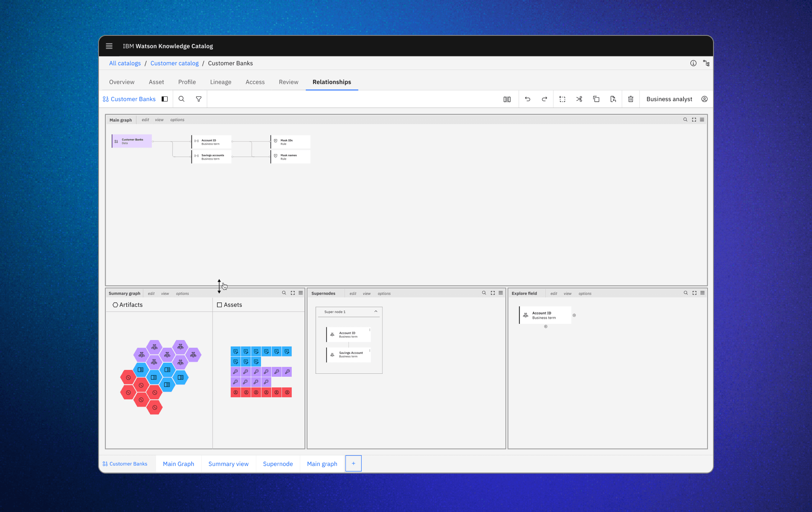Viewport: 812px width, 512px height.
Task: Maximize the Explore field panel
Action: point(694,293)
